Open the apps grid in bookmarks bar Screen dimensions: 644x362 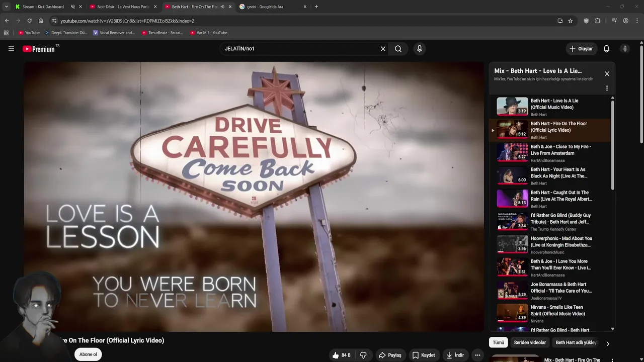[6, 33]
